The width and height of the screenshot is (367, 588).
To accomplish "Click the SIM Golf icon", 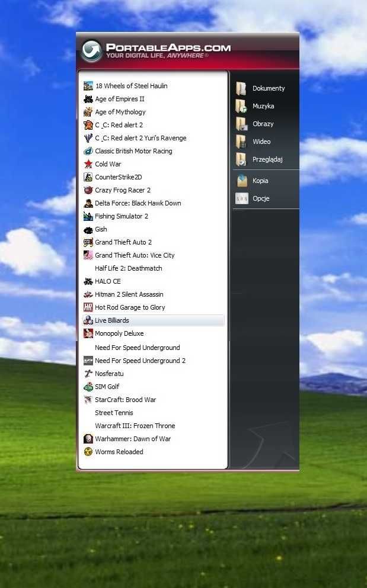I will [x=88, y=387].
